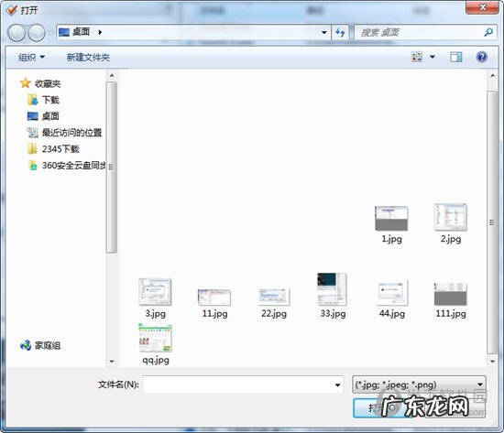Viewport: 504px width, 433px height.
Task: Open the 文件名 field dropdown arrow
Action: click(x=337, y=384)
